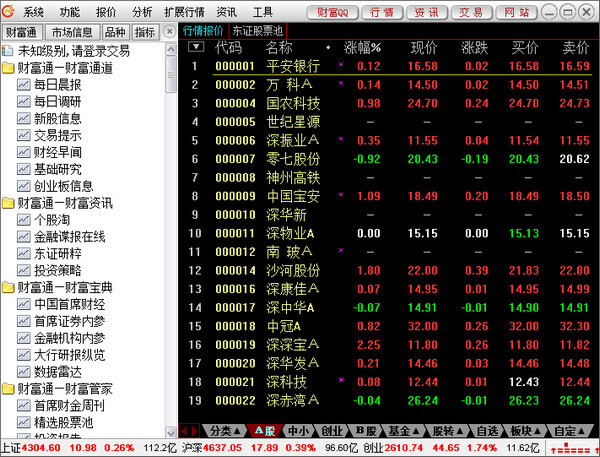Open the 分析 menu
600x457 pixels.
coord(142,12)
